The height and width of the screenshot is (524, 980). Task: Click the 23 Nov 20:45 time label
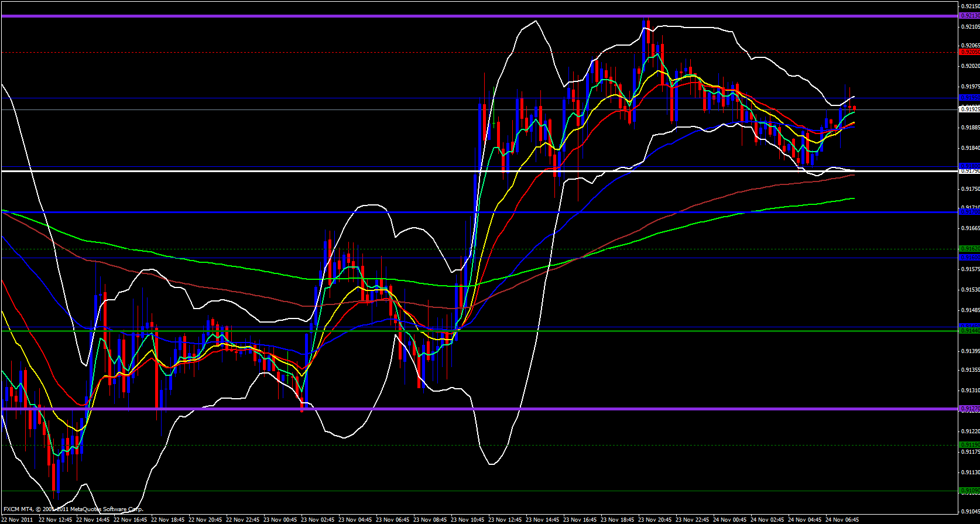pyautogui.click(x=655, y=519)
